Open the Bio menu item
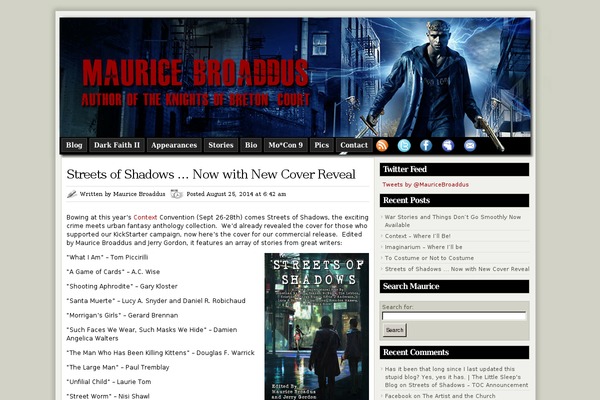 click(251, 145)
